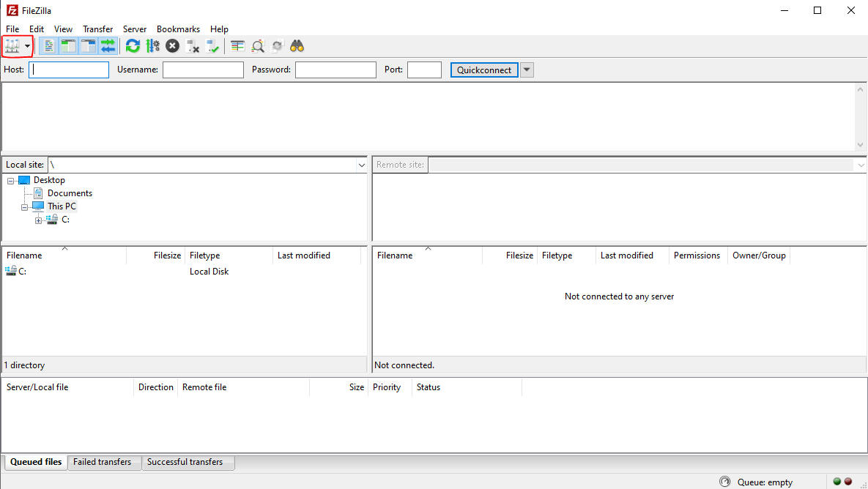Open the Quickconnect history dropdown
The height and width of the screenshot is (489, 868).
pos(527,70)
